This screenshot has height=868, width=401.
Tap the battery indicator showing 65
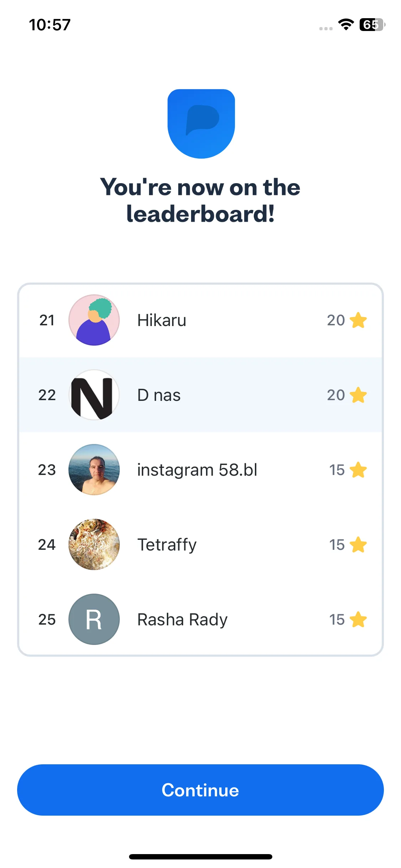(372, 25)
